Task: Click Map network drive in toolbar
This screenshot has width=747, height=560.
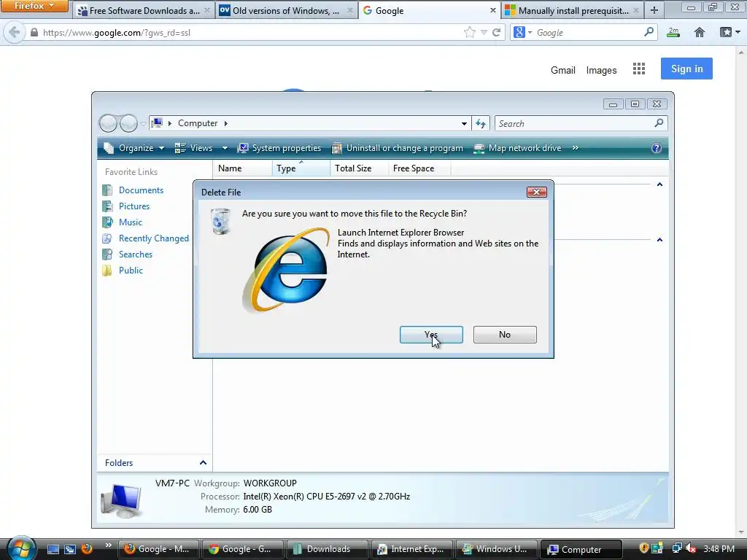Action: click(517, 148)
